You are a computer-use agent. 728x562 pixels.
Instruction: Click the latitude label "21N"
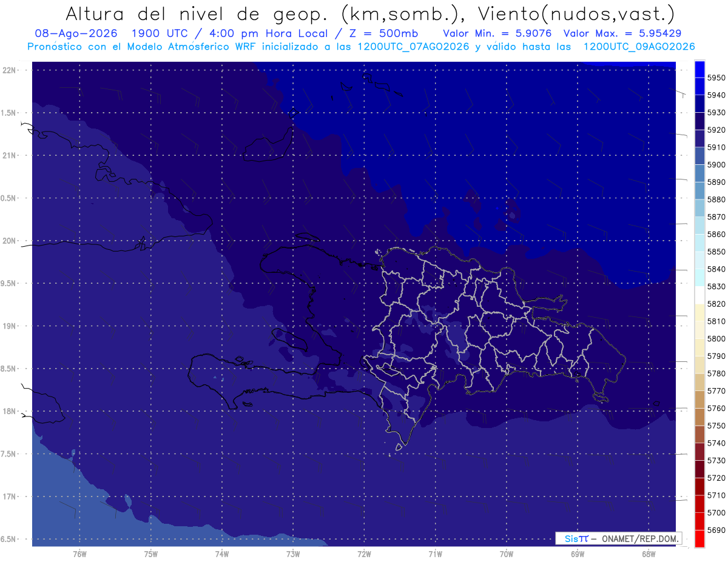click(10, 156)
